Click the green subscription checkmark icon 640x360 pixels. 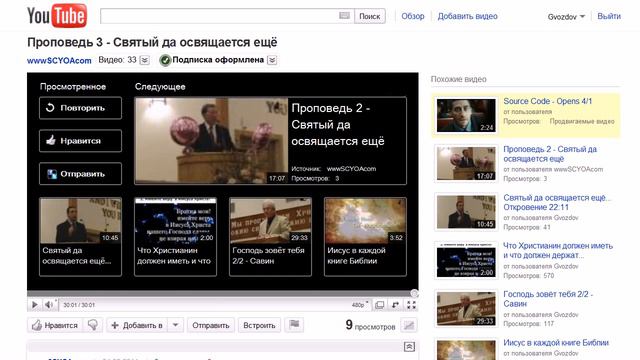[165, 60]
